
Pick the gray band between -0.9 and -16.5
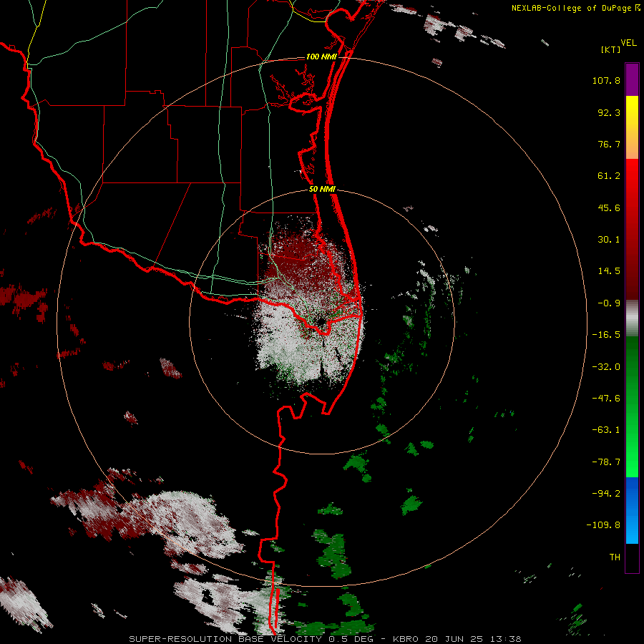(632, 318)
